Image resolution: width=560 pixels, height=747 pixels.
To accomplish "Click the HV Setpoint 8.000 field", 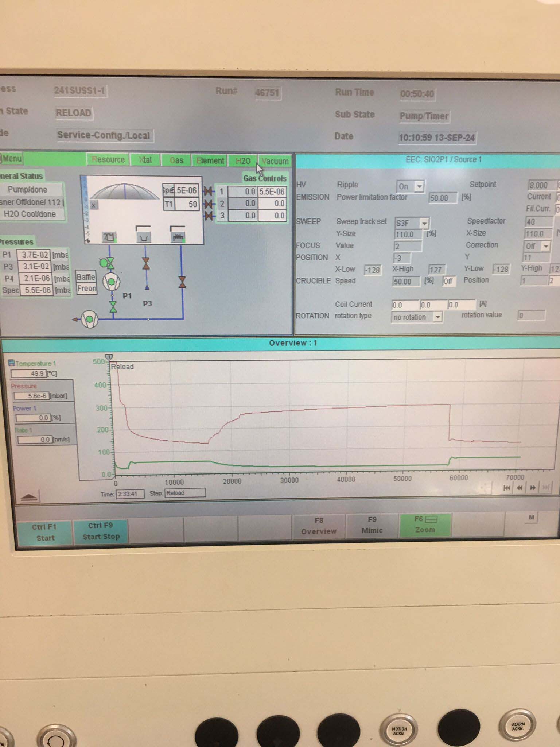I will 542,185.
